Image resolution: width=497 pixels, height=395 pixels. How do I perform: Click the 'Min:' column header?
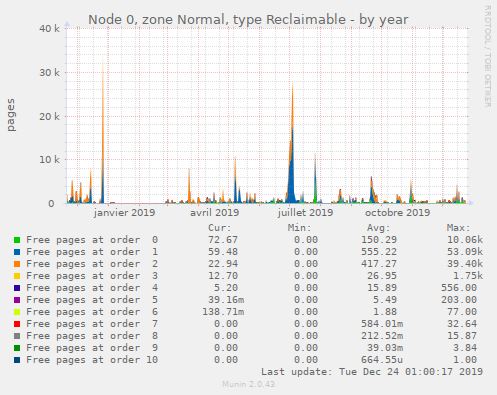[300, 228]
